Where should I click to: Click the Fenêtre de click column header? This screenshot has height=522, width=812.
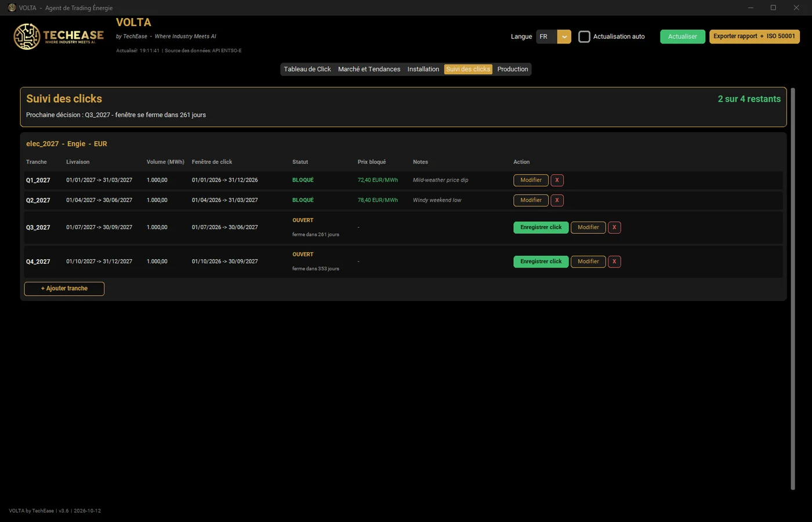click(x=212, y=162)
